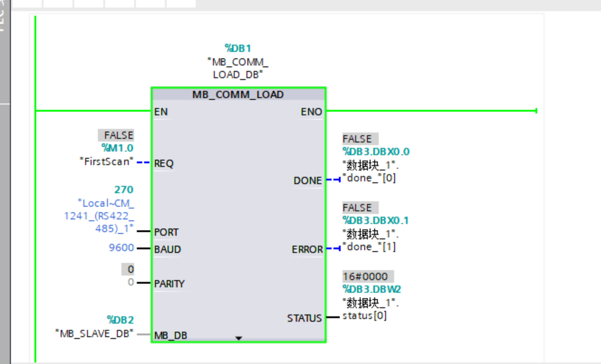Select the %M1.0 address above FirstScan
601x364 pixels.
point(117,148)
